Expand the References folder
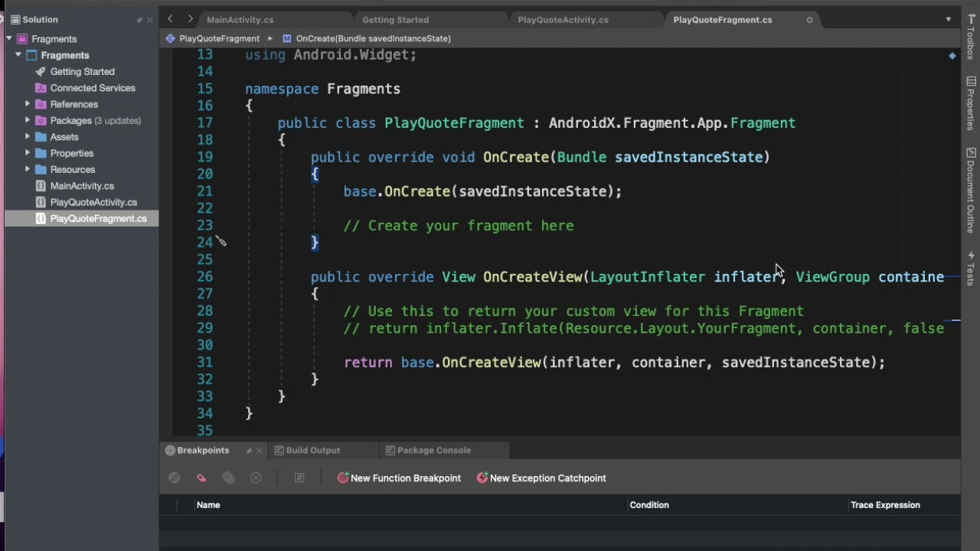Image resolution: width=980 pixels, height=551 pixels. click(28, 104)
